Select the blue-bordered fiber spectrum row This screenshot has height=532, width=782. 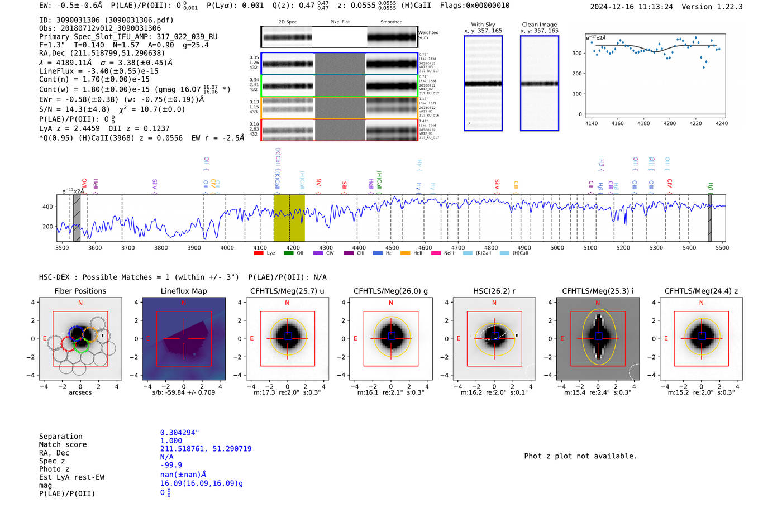(339, 64)
